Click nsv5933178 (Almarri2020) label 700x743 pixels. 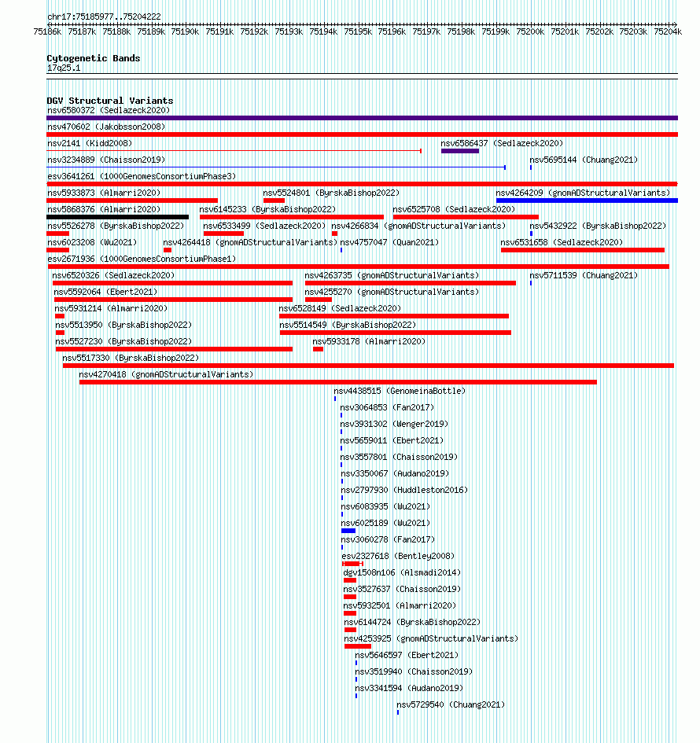(369, 342)
